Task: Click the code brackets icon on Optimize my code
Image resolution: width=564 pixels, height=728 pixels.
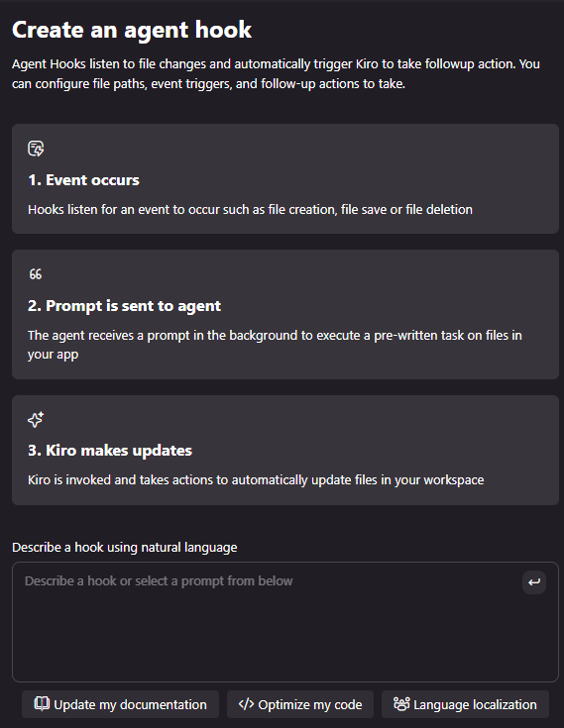Action: tap(246, 704)
